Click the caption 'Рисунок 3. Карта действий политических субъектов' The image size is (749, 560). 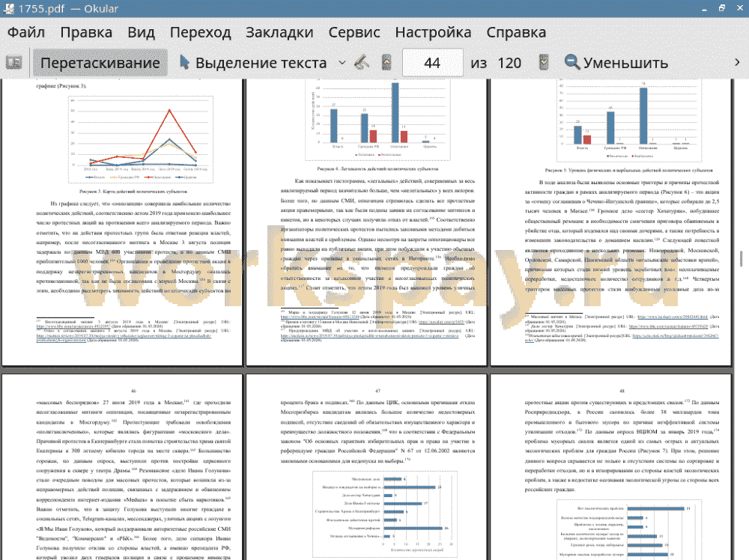click(133, 192)
